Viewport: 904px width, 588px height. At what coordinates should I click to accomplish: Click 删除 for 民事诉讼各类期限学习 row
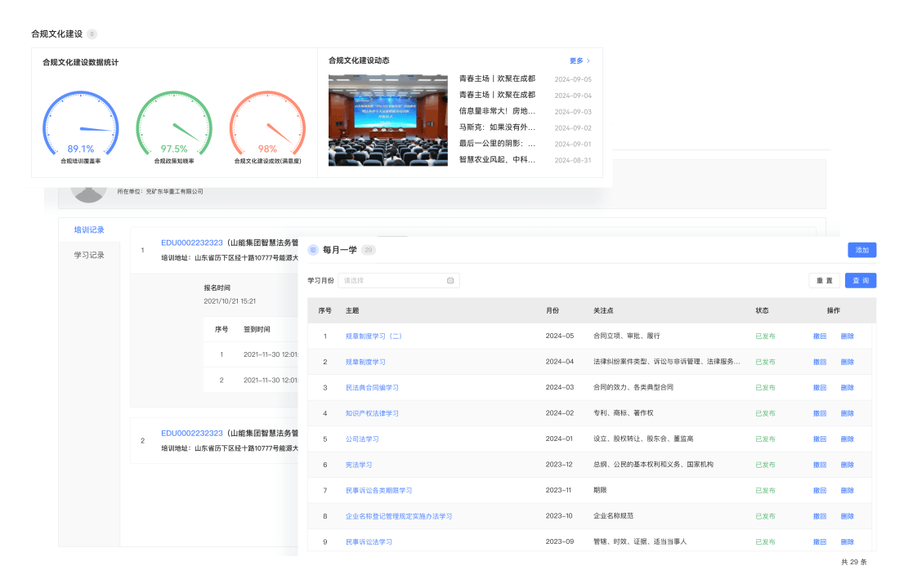point(847,491)
